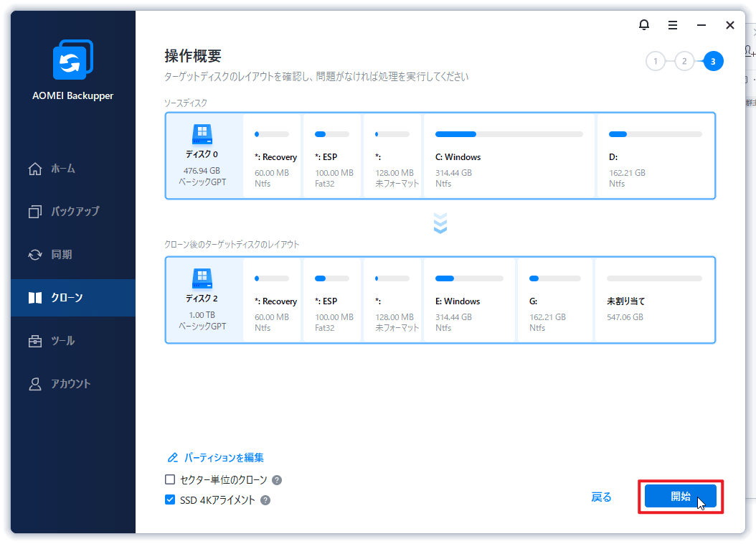
Task: Uncheck SSD 4Kアライメント checkbox
Action: pyautogui.click(x=170, y=500)
